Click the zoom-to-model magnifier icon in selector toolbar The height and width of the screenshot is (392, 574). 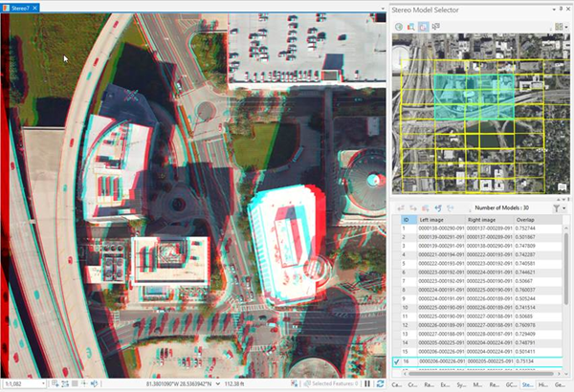411,27
